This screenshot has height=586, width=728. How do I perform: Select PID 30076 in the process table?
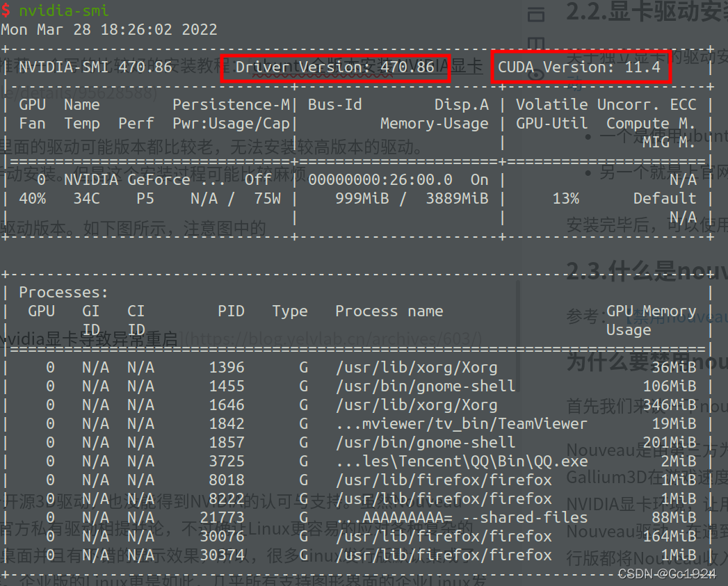pos(222,537)
